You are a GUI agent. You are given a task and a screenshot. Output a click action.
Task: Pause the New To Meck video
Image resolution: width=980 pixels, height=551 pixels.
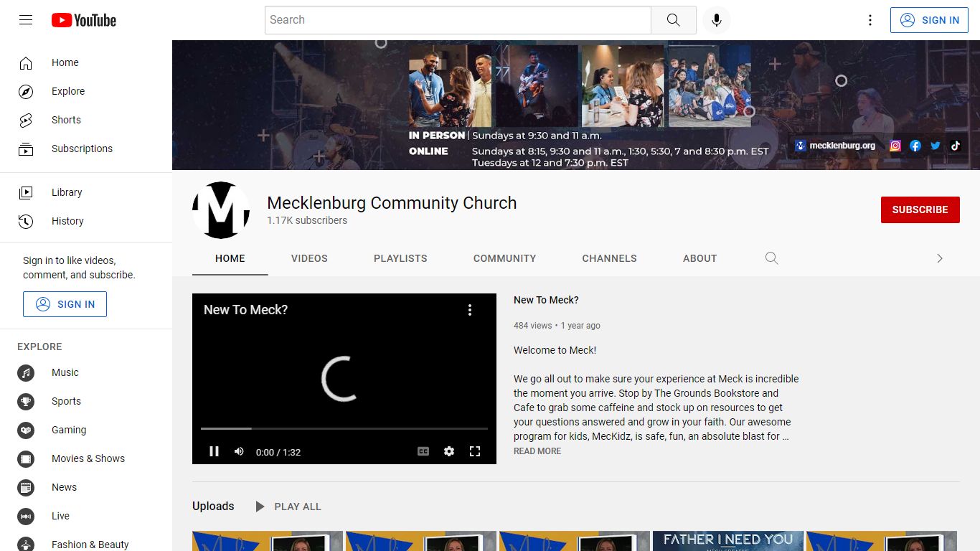coord(214,451)
